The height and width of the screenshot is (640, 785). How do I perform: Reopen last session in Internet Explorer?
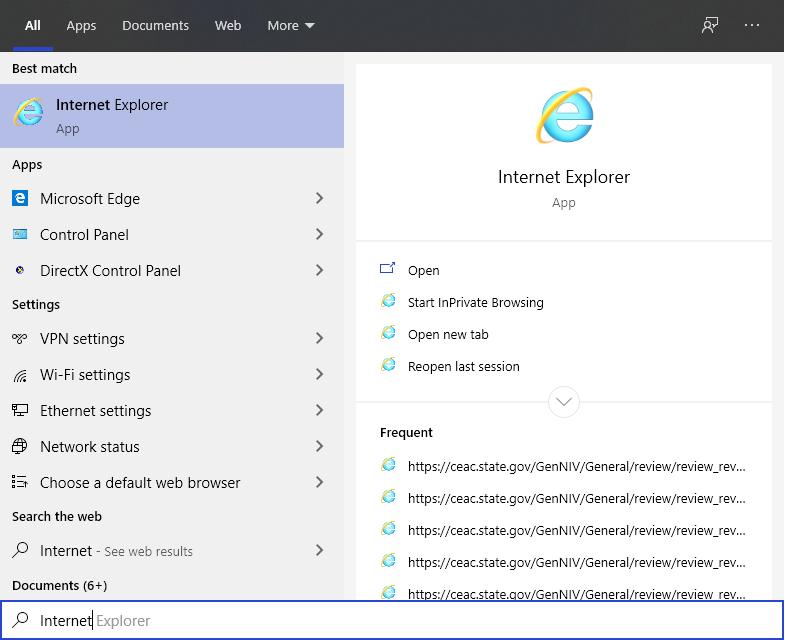pyautogui.click(x=463, y=366)
